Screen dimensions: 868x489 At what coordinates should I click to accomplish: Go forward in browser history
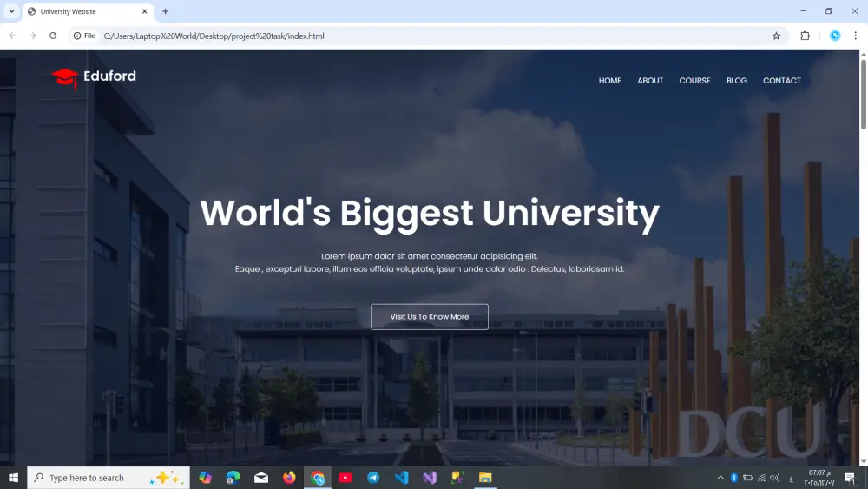coord(33,36)
